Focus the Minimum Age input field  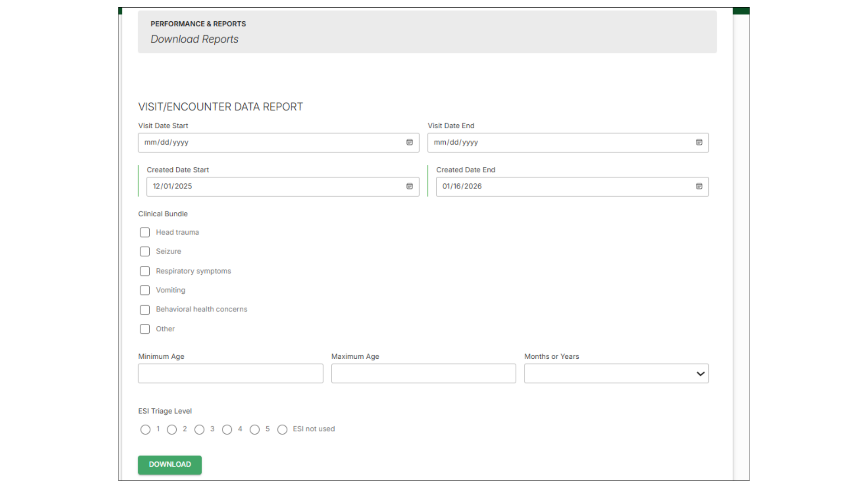(231, 374)
